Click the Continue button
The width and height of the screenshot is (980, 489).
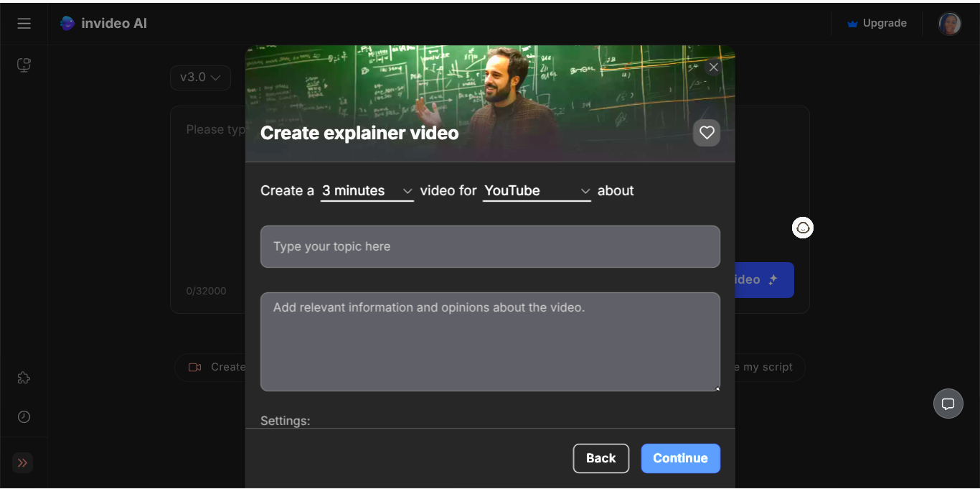point(680,458)
